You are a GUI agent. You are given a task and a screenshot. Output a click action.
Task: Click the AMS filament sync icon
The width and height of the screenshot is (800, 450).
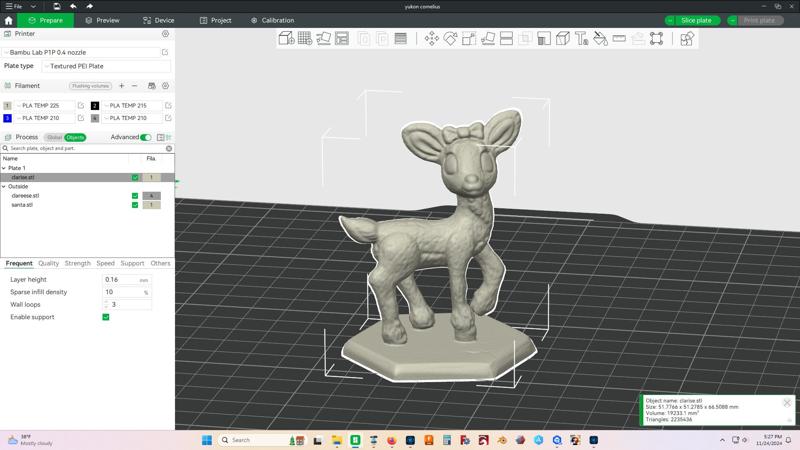(152, 86)
